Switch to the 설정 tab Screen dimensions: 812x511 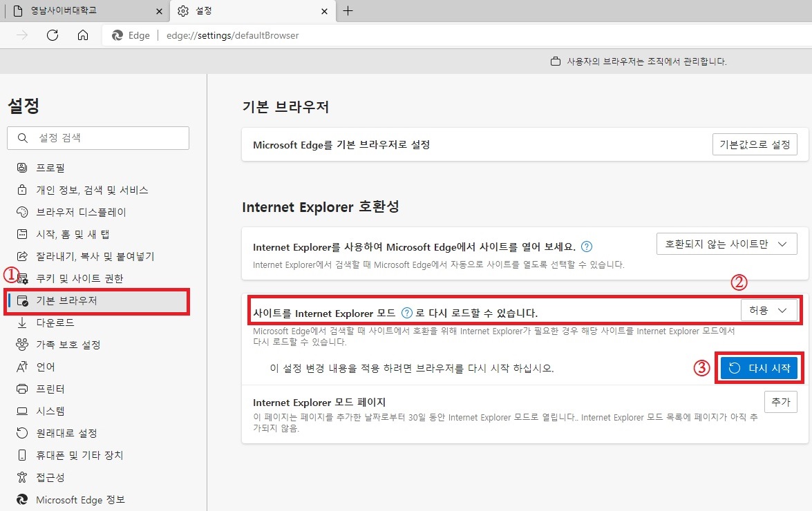253,11
